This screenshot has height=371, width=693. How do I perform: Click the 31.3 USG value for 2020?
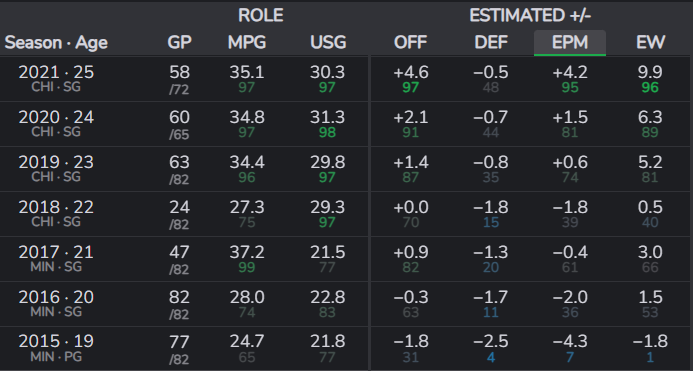tap(327, 117)
